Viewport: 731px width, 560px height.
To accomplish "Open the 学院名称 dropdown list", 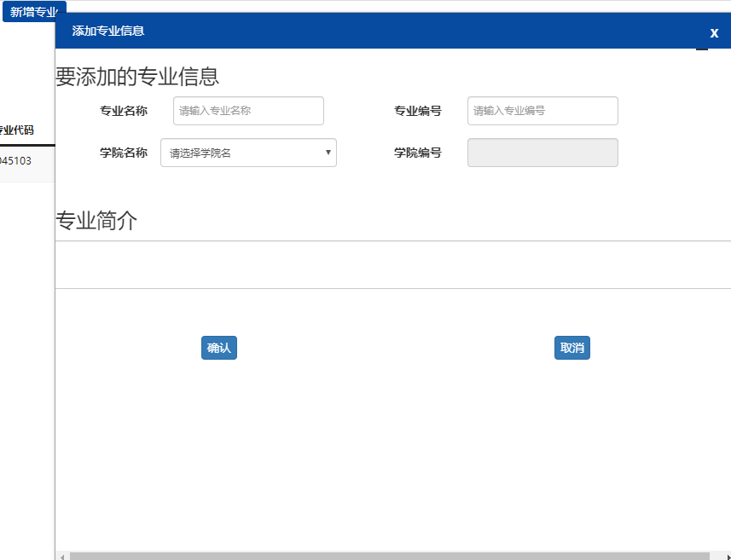I will click(248, 153).
